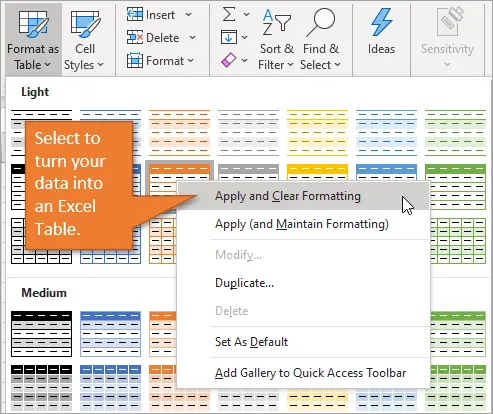Click the AutoSum sigma icon
The image size is (493, 414).
[229, 15]
